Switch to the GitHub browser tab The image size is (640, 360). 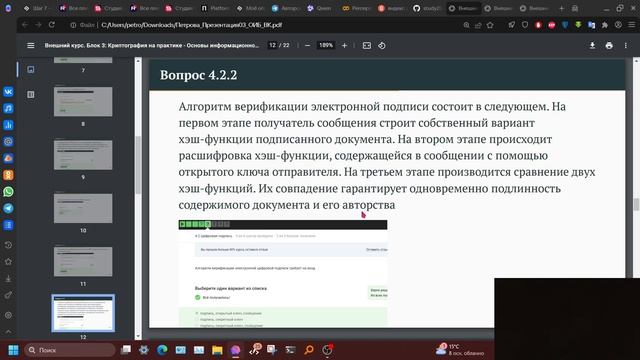pyautogui.click(x=427, y=8)
